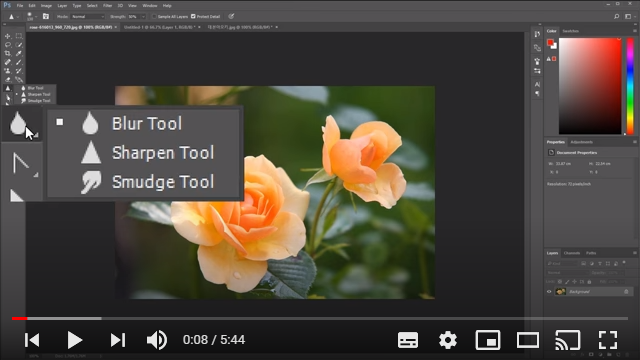Open the Image menu
Image resolution: width=640 pixels, height=360 pixels.
(46, 6)
